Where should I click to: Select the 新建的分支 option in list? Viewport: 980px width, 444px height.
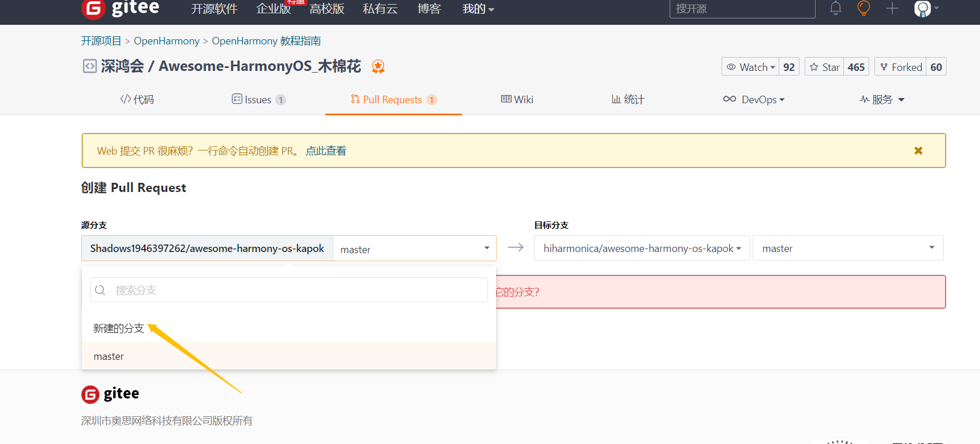[x=119, y=328]
